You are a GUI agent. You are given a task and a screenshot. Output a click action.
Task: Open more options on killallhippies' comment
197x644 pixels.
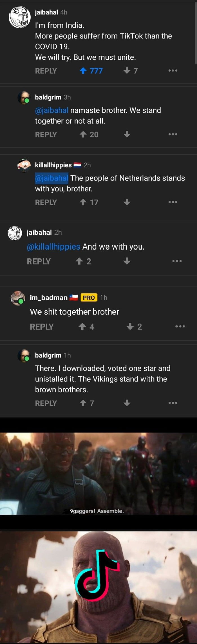coord(173,202)
